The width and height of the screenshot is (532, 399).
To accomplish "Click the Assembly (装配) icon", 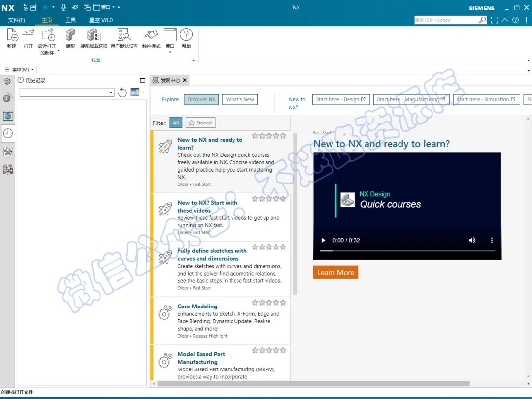I will pos(70,35).
